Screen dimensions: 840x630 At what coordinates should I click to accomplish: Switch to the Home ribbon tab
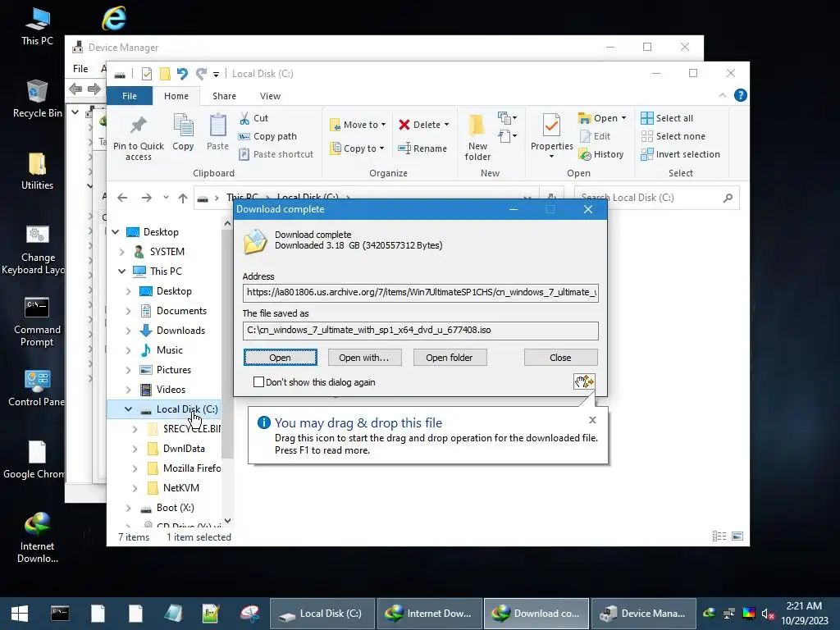coord(176,96)
